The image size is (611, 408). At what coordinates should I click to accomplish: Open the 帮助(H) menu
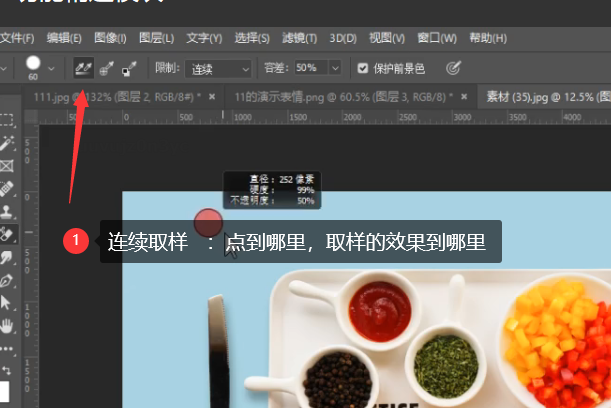click(488, 38)
